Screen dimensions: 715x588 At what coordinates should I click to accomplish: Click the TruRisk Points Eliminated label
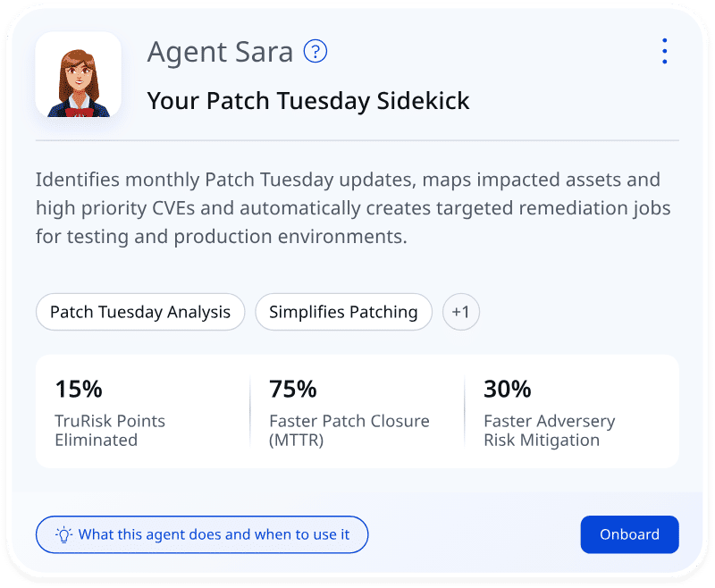(110, 430)
